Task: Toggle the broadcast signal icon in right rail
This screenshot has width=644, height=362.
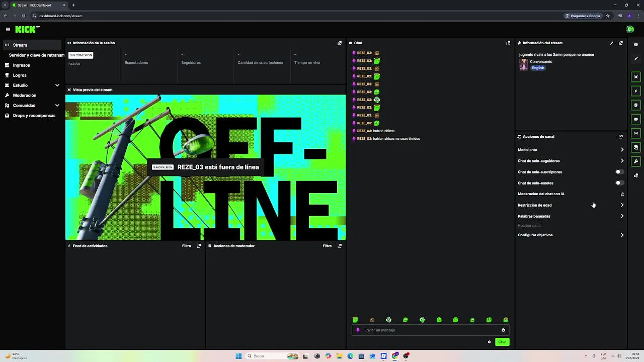Action: coord(636,133)
